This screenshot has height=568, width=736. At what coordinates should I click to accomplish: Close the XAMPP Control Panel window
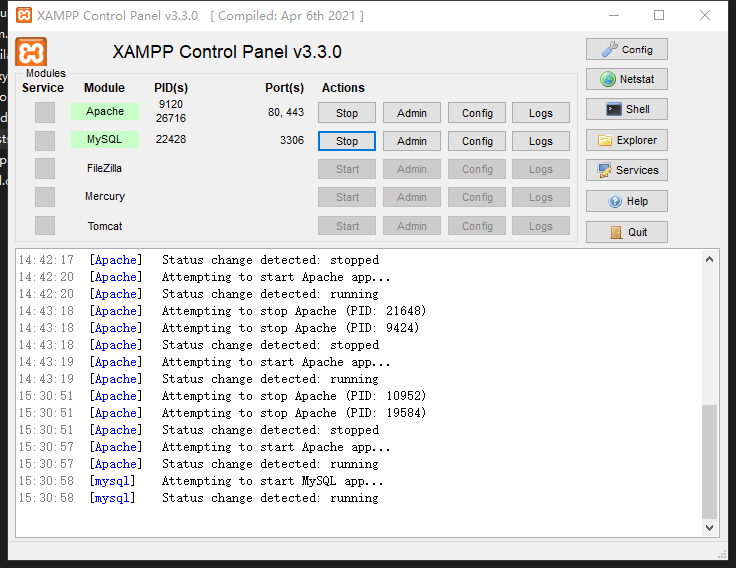click(705, 15)
